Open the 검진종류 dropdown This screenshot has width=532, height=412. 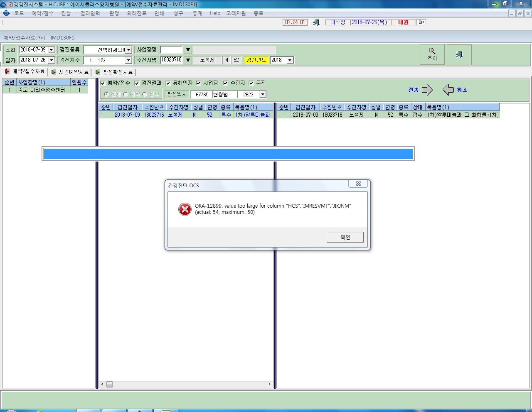128,50
